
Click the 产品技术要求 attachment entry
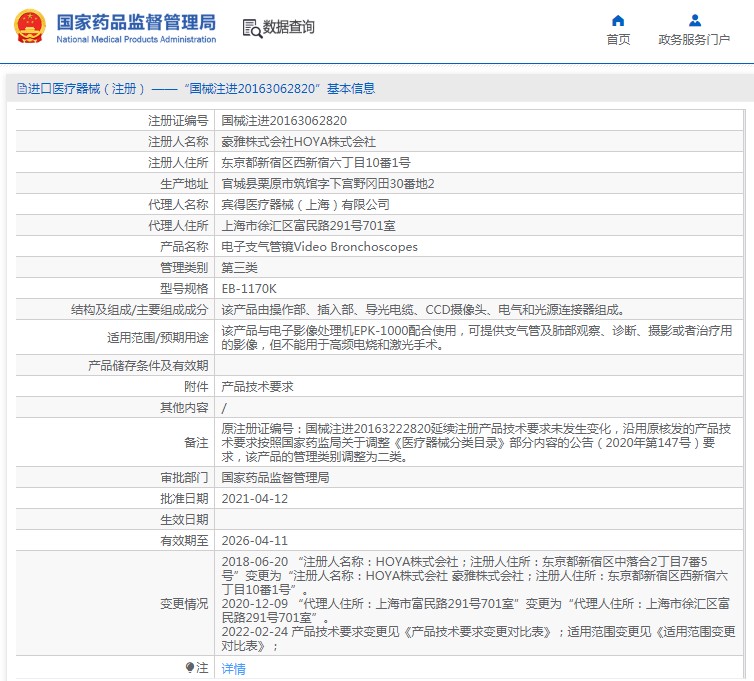[257, 386]
